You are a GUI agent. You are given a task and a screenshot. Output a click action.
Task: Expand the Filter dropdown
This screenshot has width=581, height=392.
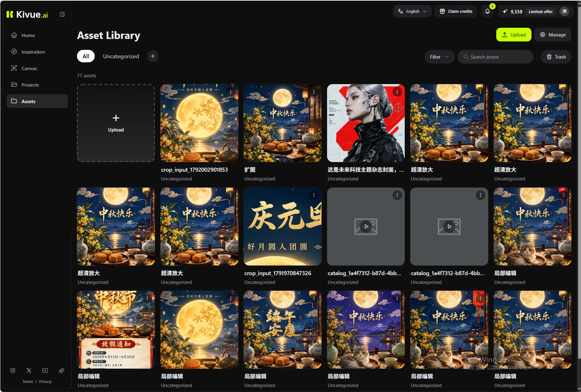439,57
